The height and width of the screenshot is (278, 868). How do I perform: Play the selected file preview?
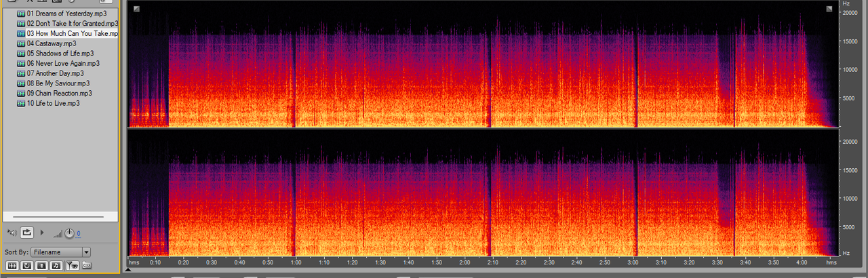pos(42,233)
